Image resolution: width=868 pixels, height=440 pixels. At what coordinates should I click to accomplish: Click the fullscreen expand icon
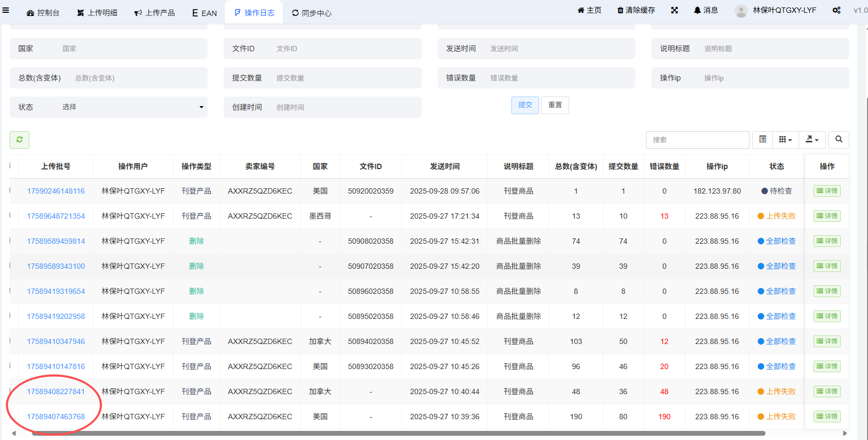[x=674, y=11]
